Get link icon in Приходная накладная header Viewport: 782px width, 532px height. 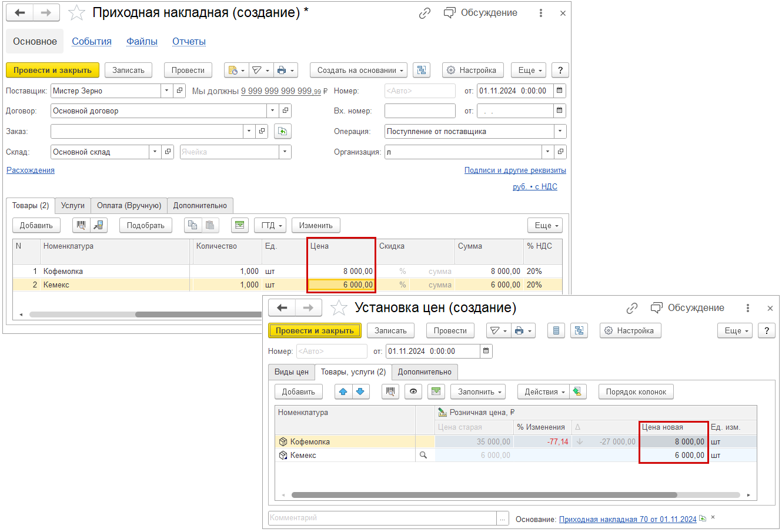(425, 13)
